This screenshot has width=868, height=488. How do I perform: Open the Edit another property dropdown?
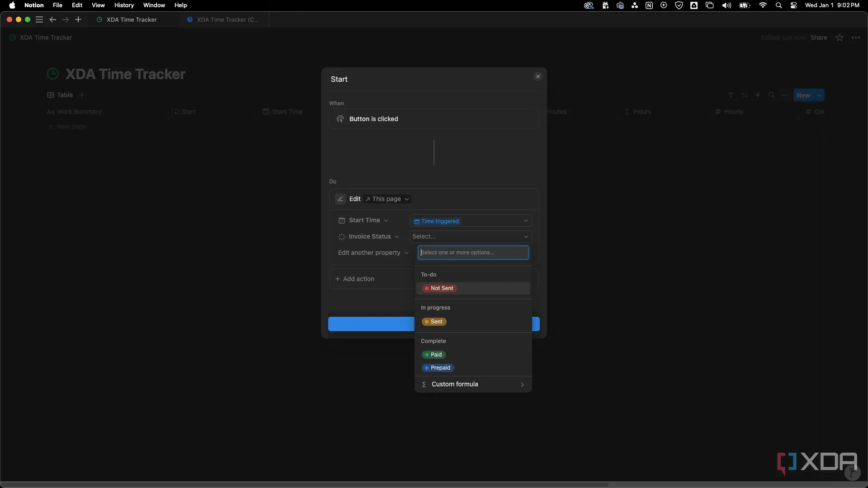(x=373, y=253)
